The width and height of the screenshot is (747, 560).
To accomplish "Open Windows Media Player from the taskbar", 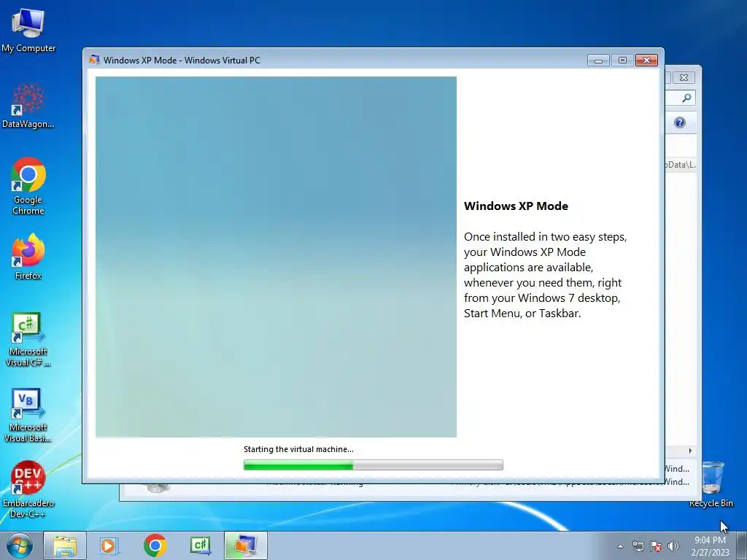I will 109,545.
